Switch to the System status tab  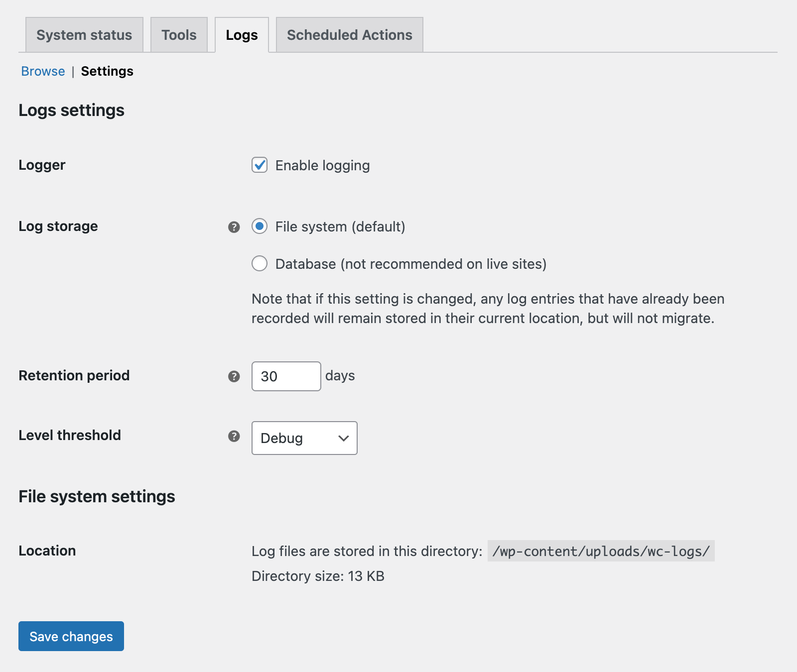click(x=84, y=35)
